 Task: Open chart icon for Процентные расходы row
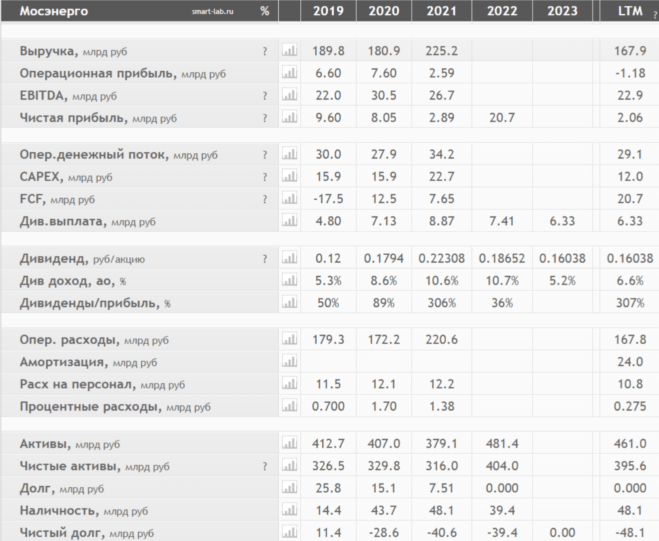point(290,406)
